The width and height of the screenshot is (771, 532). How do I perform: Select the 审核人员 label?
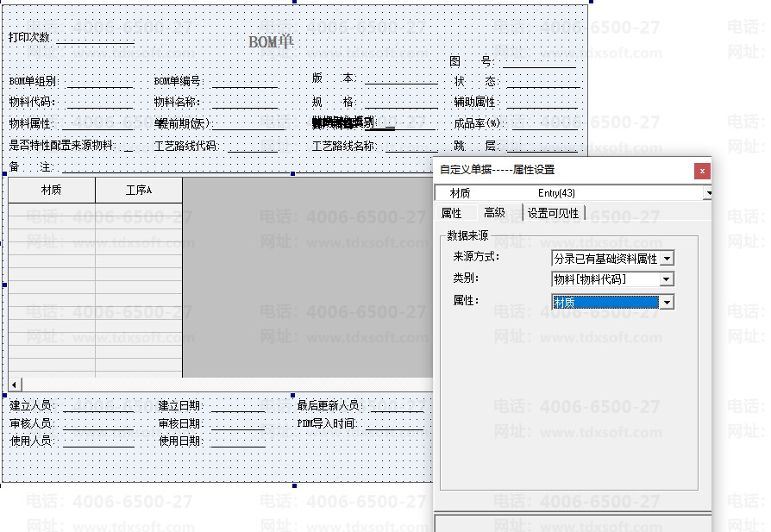pos(32,423)
